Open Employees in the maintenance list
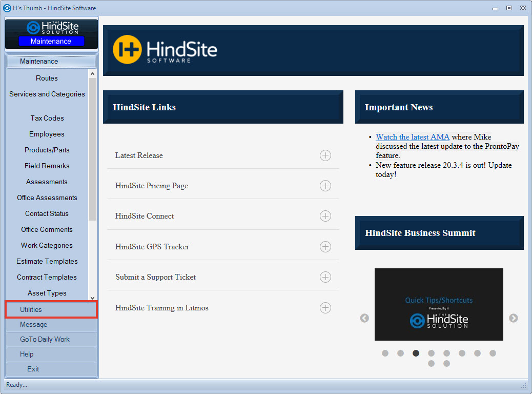 click(x=47, y=134)
